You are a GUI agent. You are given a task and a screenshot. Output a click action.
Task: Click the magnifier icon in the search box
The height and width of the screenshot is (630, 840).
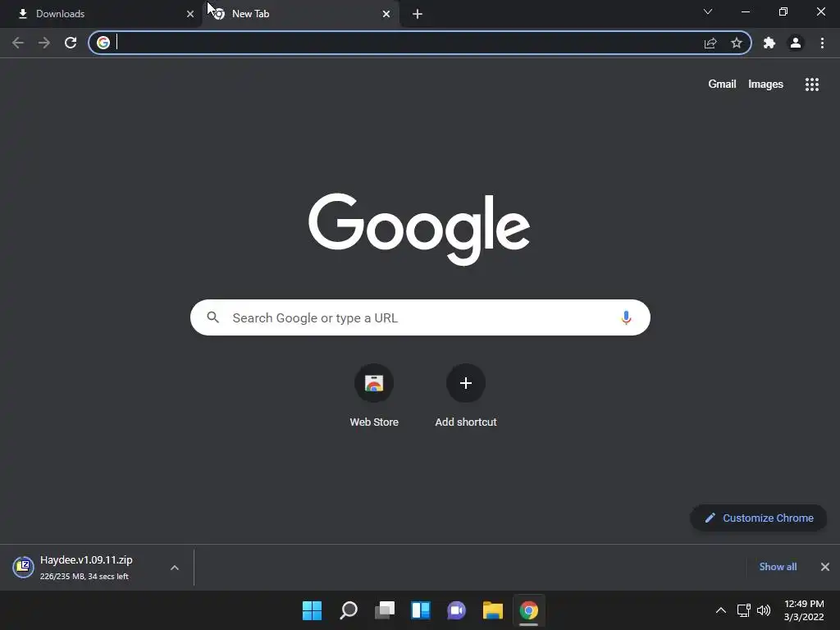coord(213,317)
